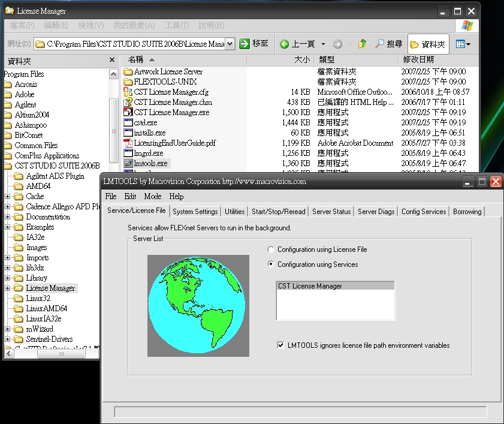Open the 檢視(V) menu in Explorer
Image resolution: width=504 pixels, height=424 pixels.
(91, 25)
